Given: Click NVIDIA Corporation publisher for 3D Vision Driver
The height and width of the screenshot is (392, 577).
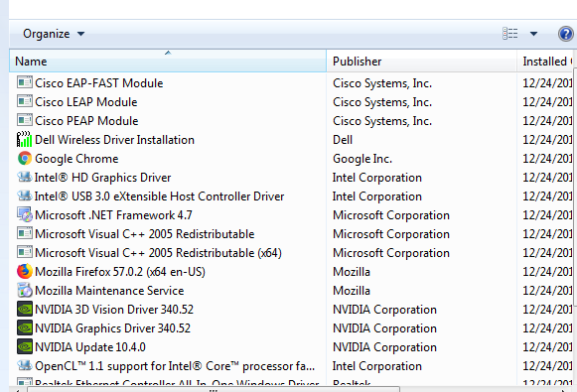Looking at the screenshot, I should (384, 310).
